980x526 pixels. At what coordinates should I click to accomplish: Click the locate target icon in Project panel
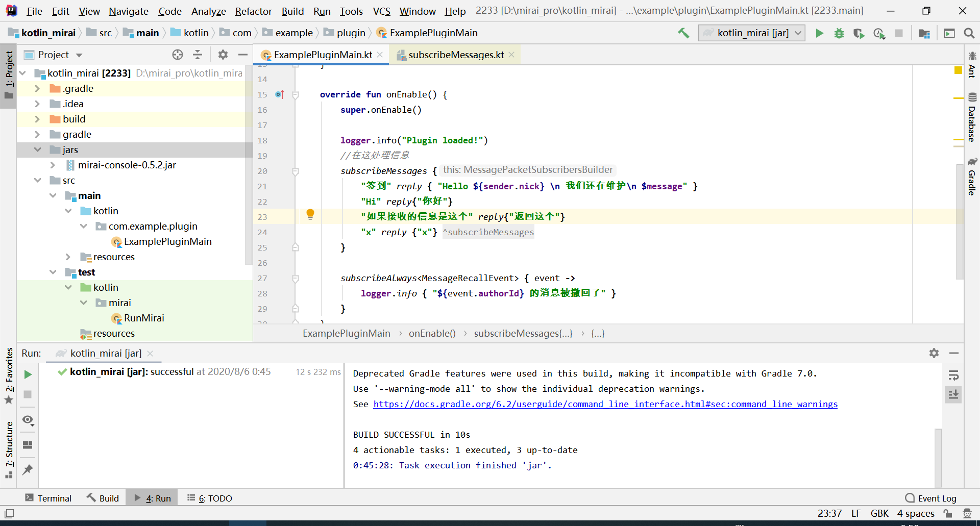[x=178, y=55]
